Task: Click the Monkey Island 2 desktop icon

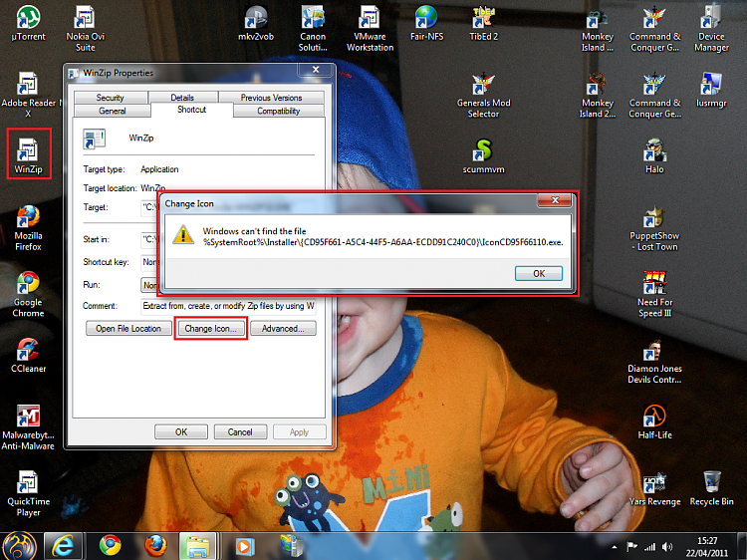Action: click(x=598, y=96)
